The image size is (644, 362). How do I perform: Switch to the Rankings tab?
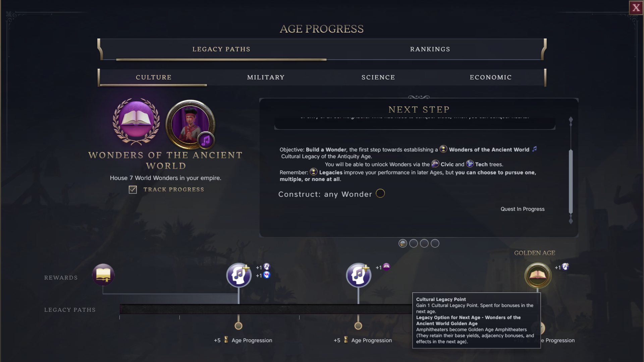coord(430,49)
